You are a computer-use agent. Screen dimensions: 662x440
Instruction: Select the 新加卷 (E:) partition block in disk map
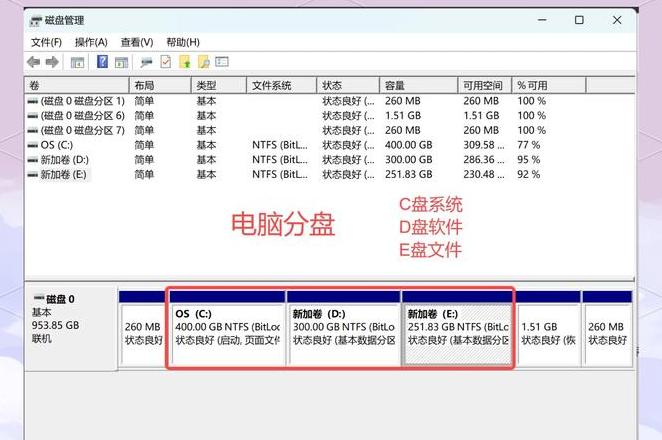point(458,329)
